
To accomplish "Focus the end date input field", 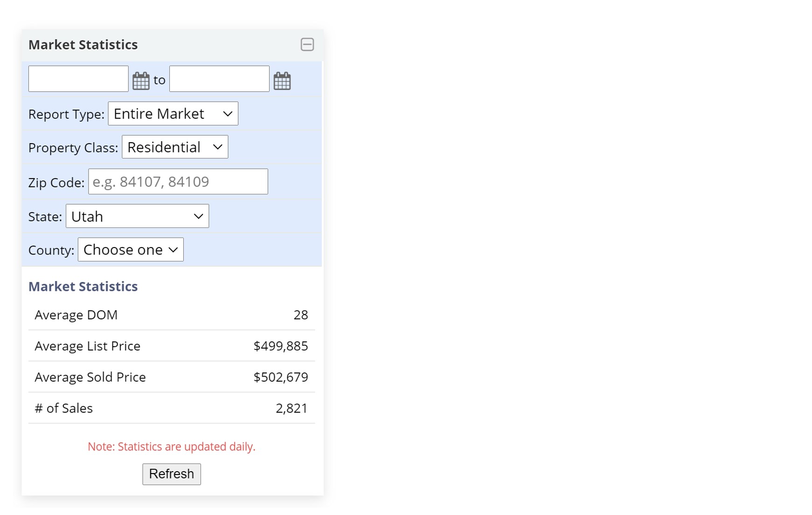I will pyautogui.click(x=219, y=79).
